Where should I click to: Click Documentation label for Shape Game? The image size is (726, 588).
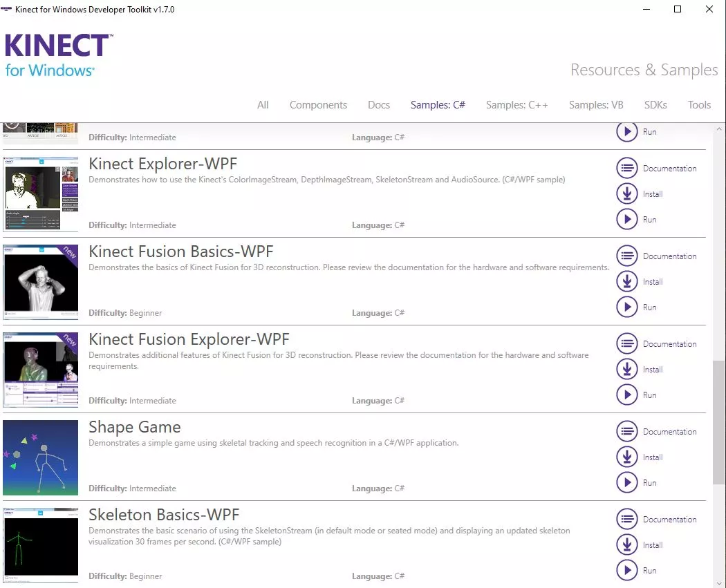tap(669, 432)
